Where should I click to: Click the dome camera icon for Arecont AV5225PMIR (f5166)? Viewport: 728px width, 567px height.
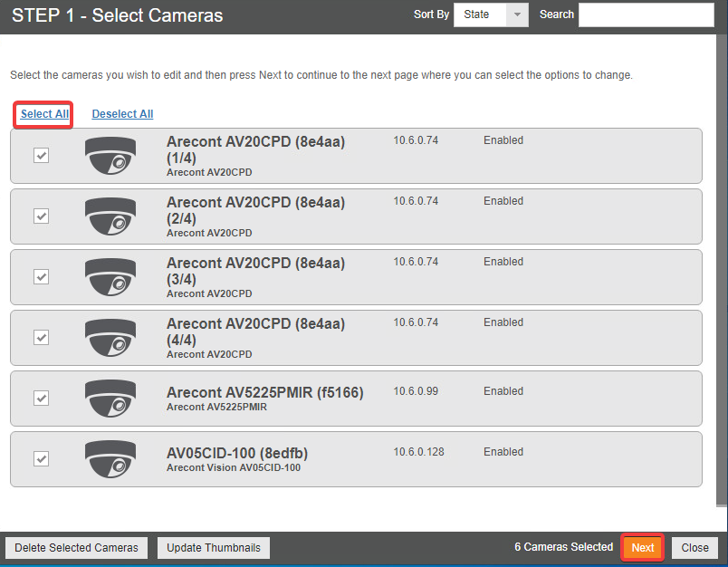coord(110,399)
